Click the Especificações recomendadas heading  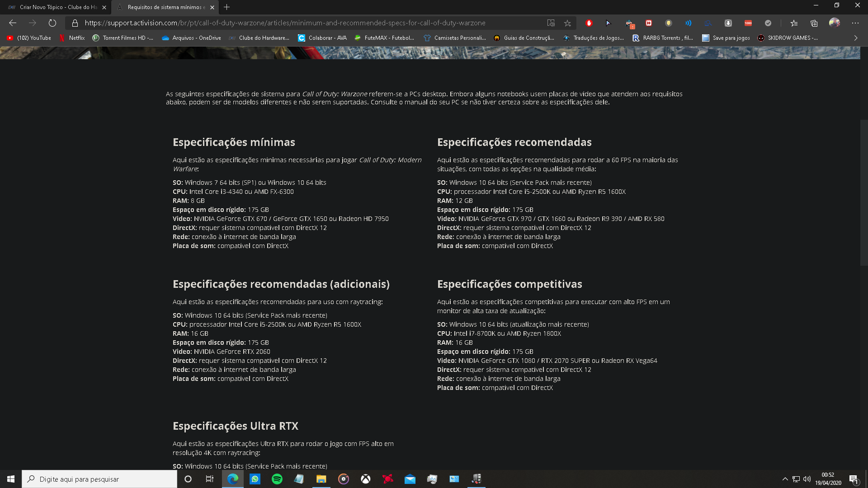coord(514,142)
